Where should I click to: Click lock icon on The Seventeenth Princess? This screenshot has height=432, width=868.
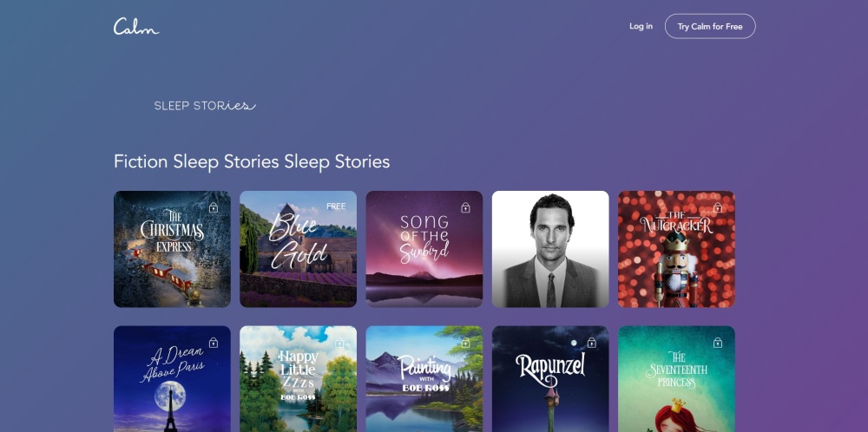[x=718, y=343]
